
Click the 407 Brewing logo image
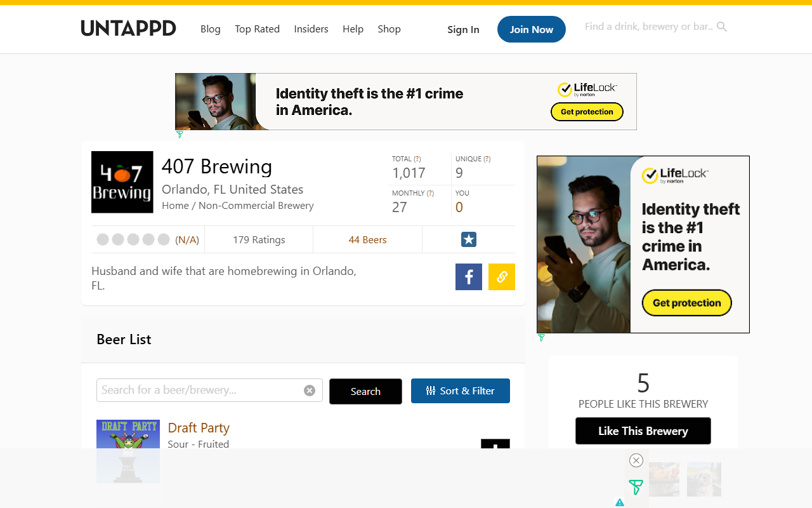122,182
